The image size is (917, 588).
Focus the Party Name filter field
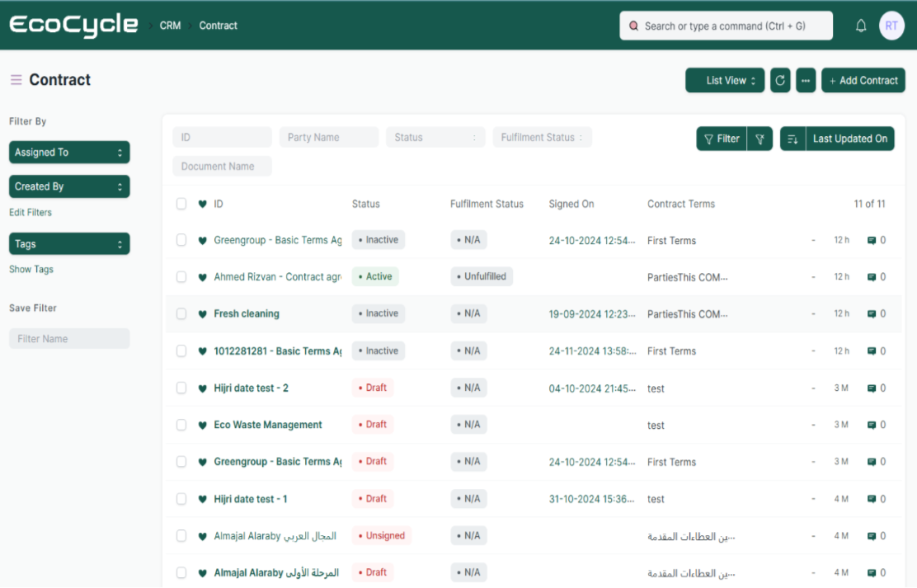328,138
